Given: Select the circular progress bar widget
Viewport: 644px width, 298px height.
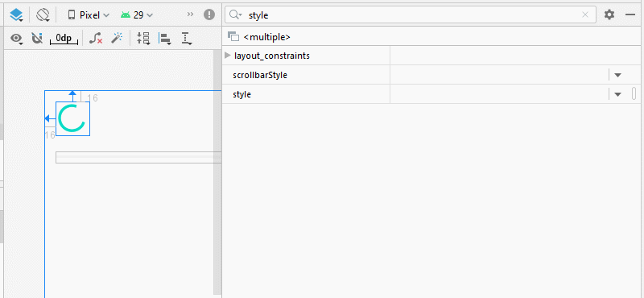Looking at the screenshot, I should (x=72, y=118).
